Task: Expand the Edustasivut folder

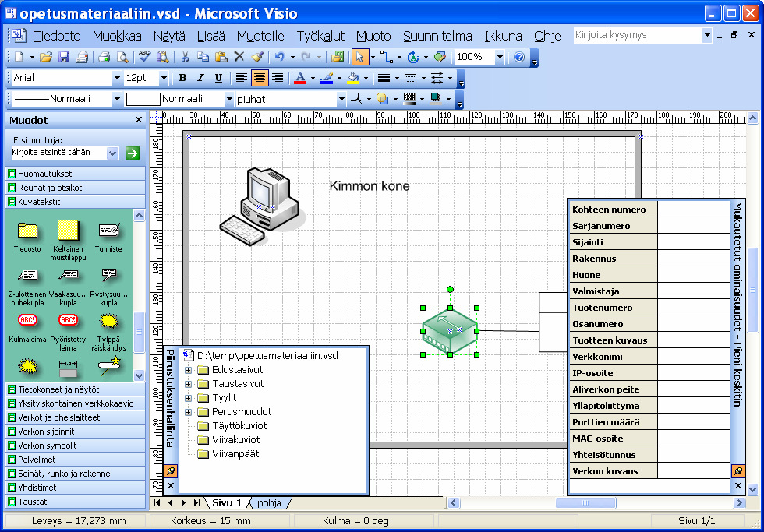Action: point(188,371)
